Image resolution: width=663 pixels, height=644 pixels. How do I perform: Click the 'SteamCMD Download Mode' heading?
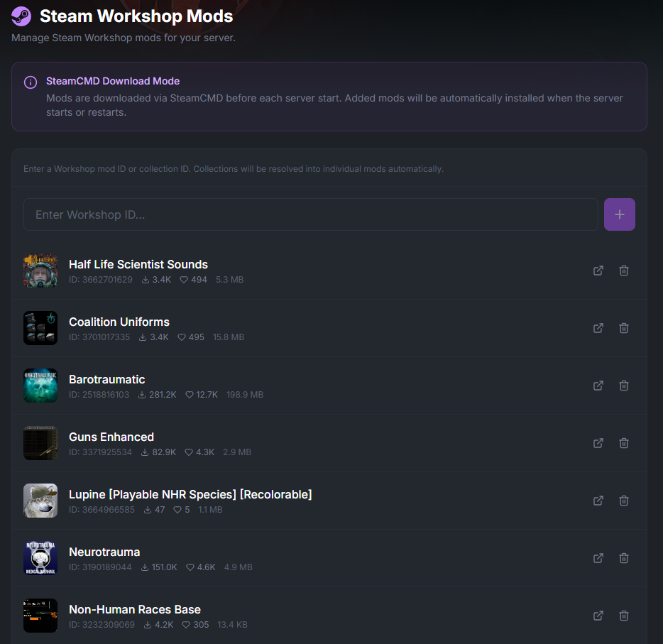click(x=113, y=81)
